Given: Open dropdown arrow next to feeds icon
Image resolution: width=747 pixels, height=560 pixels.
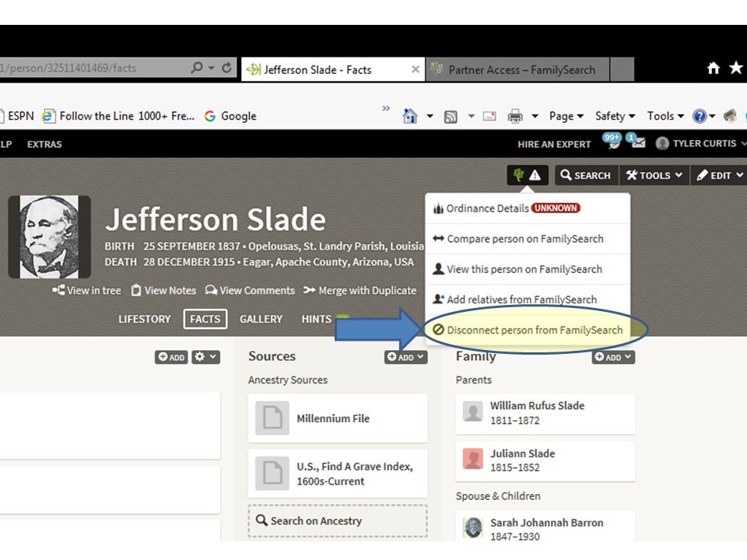Looking at the screenshot, I should tap(472, 116).
